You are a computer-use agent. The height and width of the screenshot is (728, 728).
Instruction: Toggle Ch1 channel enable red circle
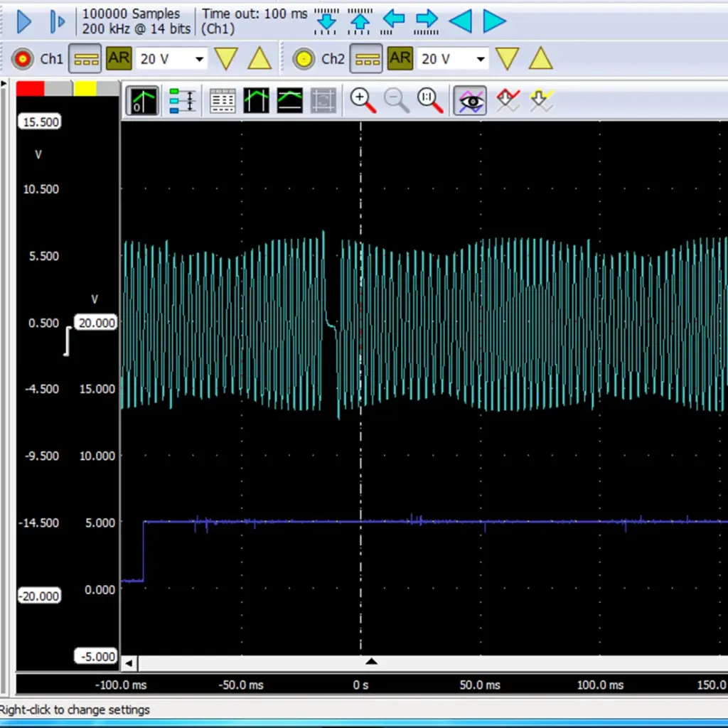(23, 58)
